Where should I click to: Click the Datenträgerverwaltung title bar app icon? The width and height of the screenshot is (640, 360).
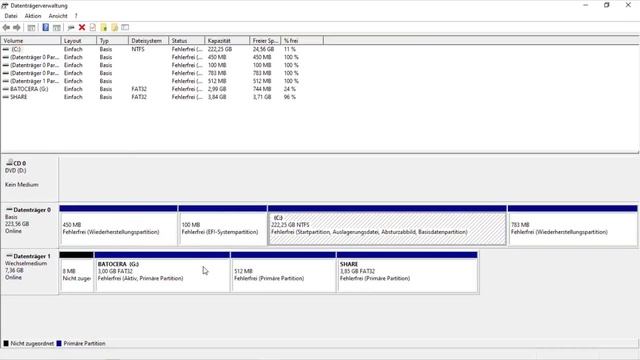(4, 5)
